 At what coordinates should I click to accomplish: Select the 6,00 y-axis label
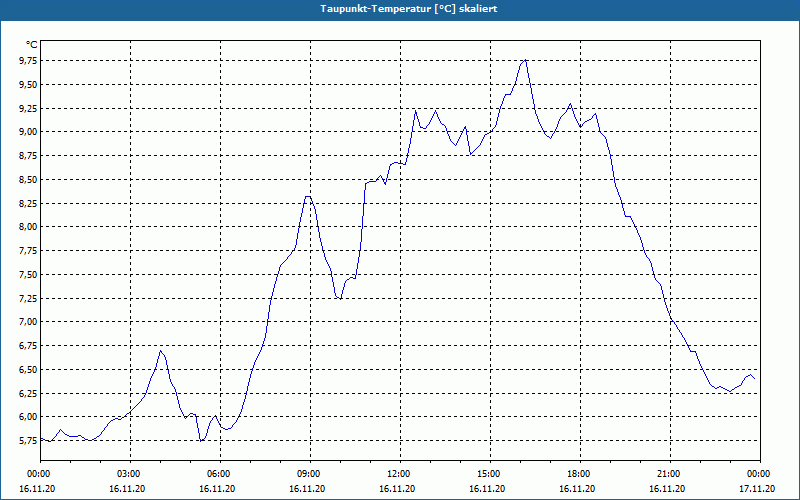(x=28, y=417)
